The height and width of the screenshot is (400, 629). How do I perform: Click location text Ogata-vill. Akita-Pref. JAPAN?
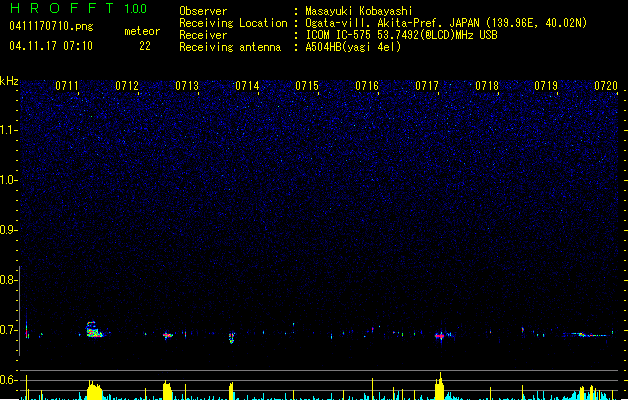tap(392, 23)
